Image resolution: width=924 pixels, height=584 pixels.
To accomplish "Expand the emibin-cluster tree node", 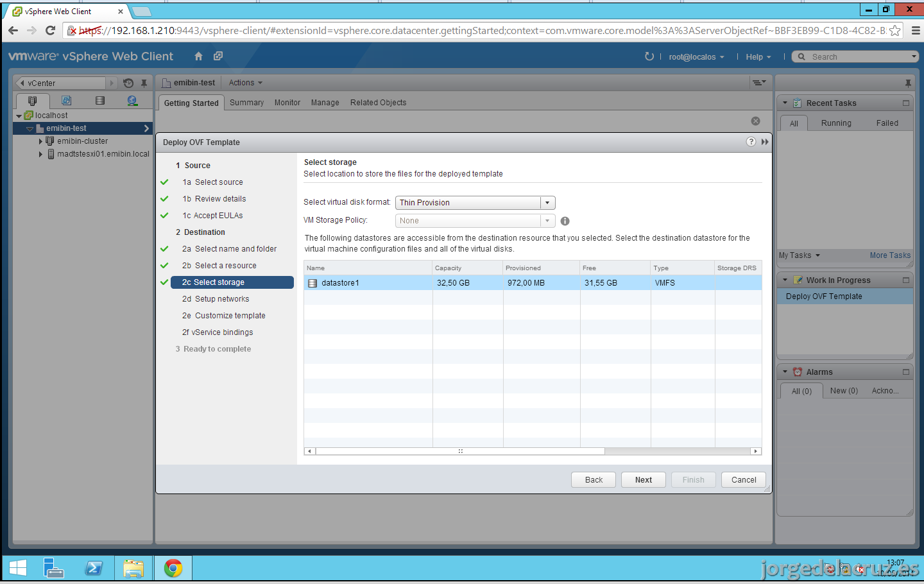I will (40, 141).
